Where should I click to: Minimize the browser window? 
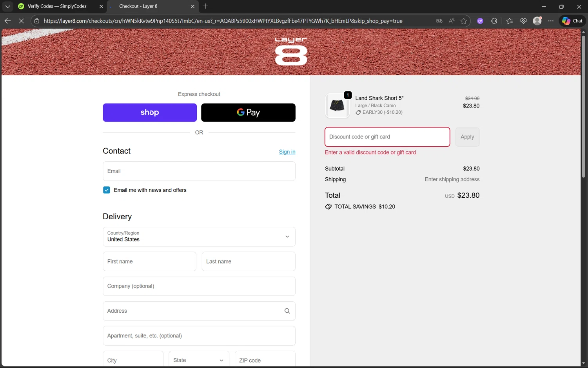pos(544,6)
